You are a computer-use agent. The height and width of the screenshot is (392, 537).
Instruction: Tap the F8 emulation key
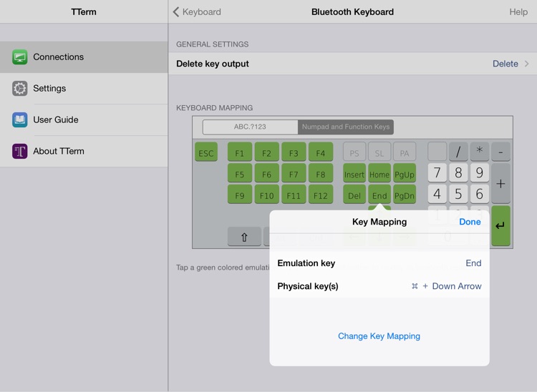point(321,173)
